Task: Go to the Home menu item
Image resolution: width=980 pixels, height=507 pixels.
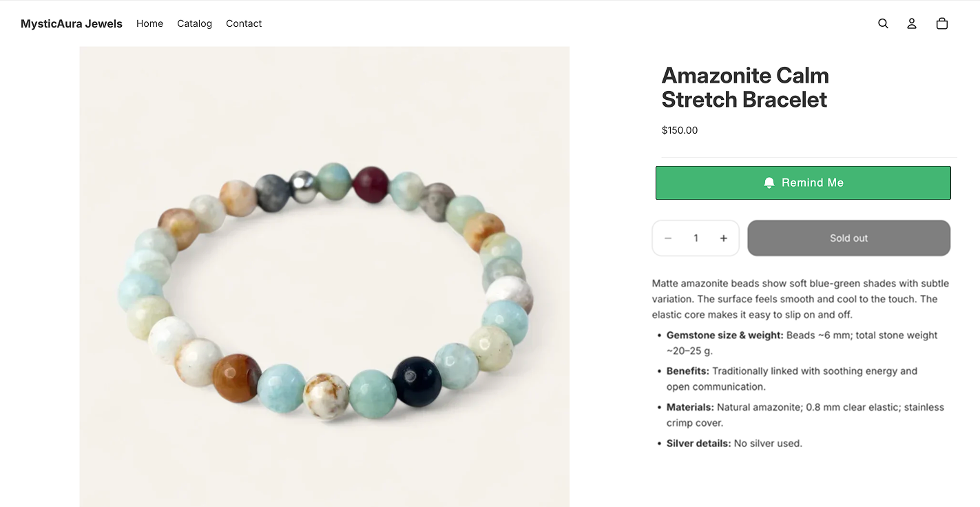Action: pyautogui.click(x=149, y=23)
